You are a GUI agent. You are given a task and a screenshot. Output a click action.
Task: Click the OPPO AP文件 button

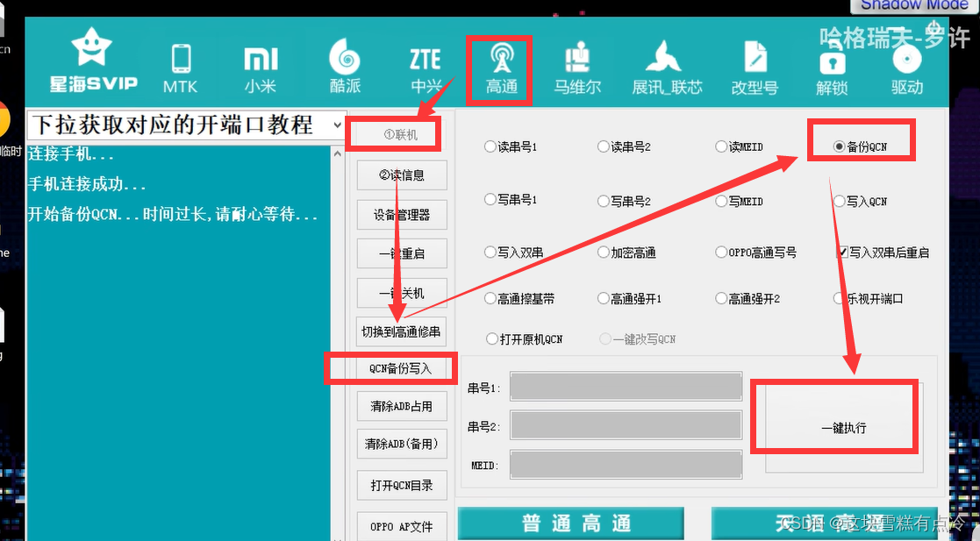(x=401, y=527)
